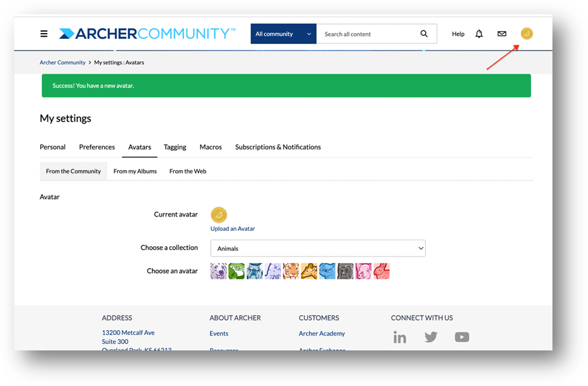
Task: Open the hamburger navigation menu
Action: (x=44, y=34)
